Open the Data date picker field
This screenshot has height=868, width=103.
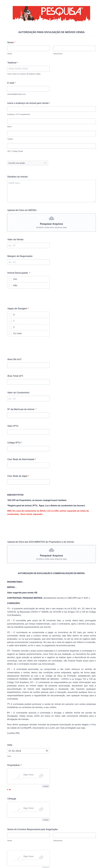point(28,751)
